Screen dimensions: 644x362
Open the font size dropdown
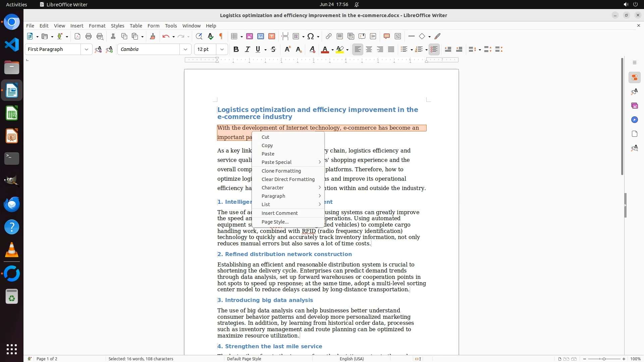[222, 50]
